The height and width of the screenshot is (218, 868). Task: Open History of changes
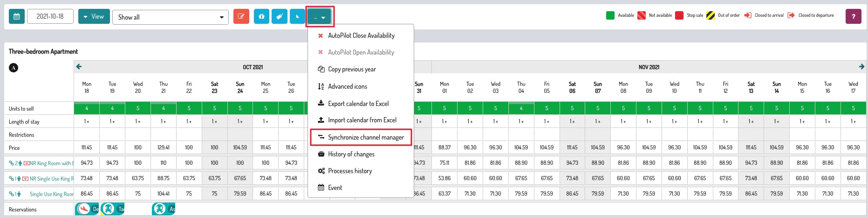point(351,154)
